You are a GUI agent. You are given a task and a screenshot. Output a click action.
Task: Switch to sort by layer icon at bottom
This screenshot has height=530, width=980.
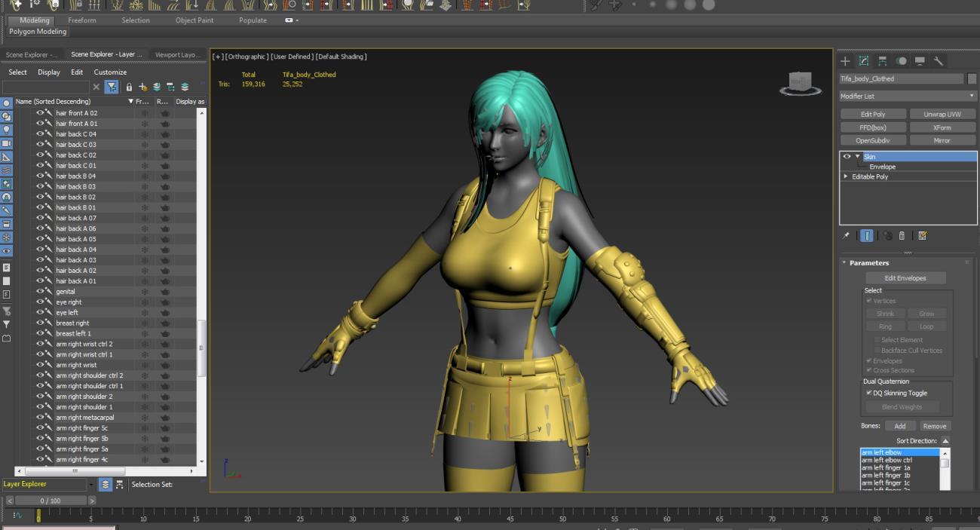[x=106, y=485]
